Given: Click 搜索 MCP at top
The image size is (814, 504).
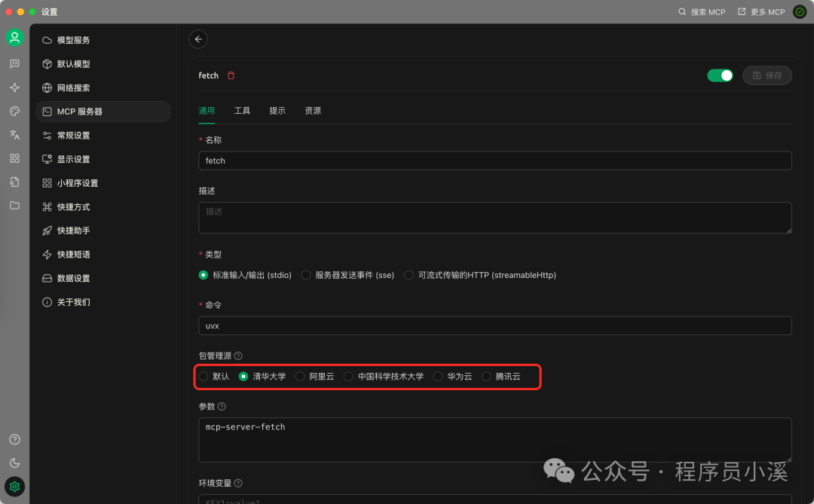Looking at the screenshot, I should pyautogui.click(x=702, y=12).
